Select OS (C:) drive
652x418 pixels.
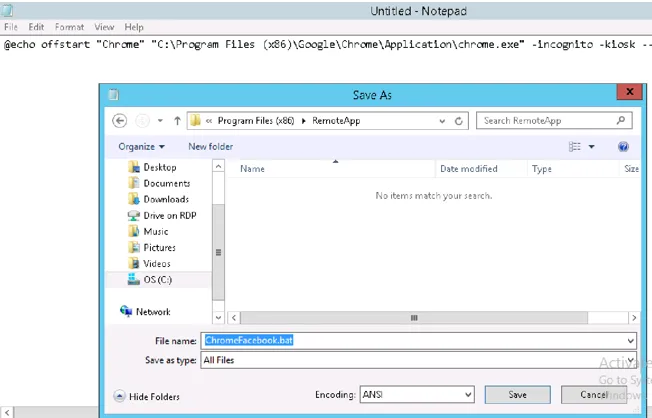point(156,279)
